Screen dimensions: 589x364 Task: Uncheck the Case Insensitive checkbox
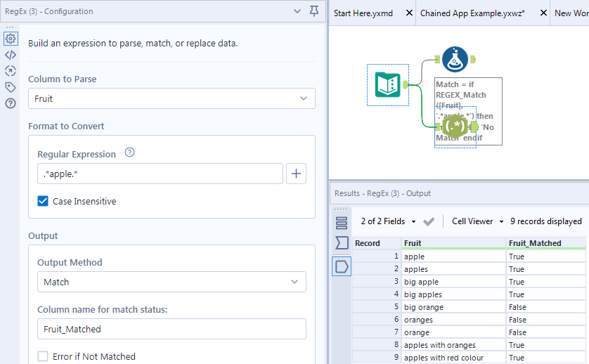pyautogui.click(x=44, y=202)
